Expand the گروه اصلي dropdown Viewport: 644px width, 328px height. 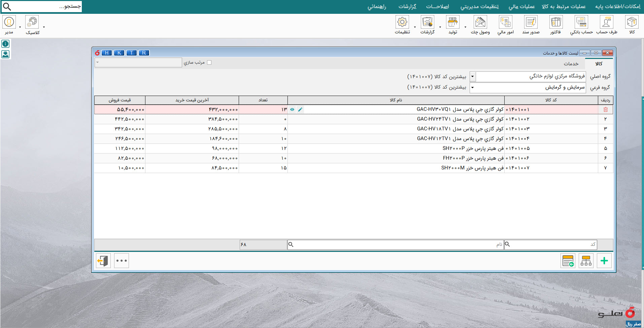coord(473,76)
